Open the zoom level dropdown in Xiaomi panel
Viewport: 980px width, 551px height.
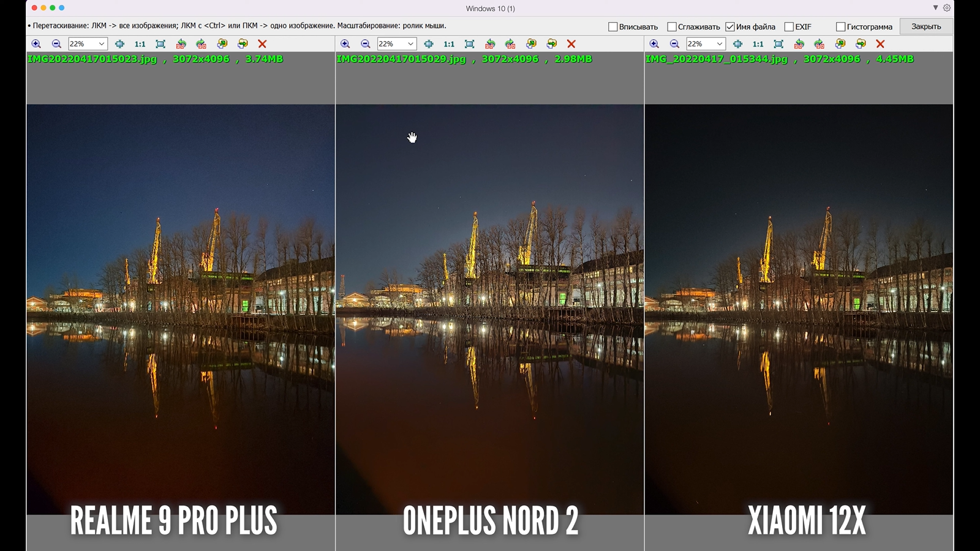pos(720,44)
